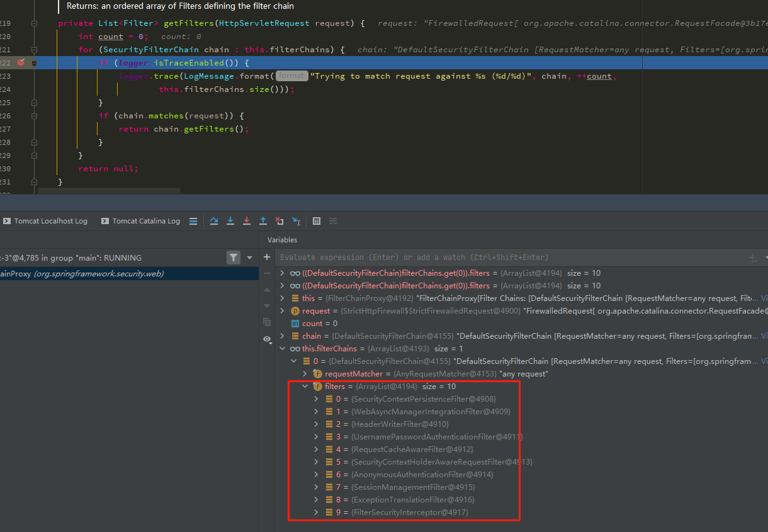Expand the 'this' FilterChainProxy variable
Viewport: 768px width, 532px height.
pyautogui.click(x=283, y=298)
